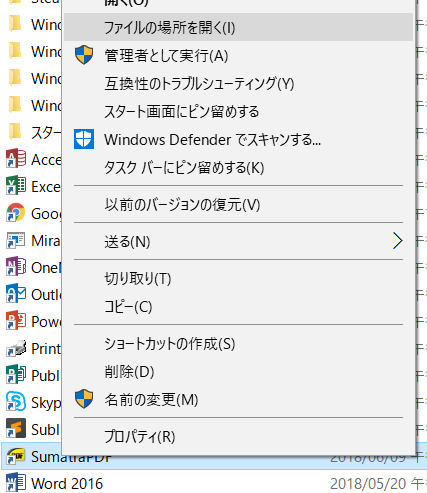Click the Goo shortcut name
This screenshot has height=493, width=427.
[46, 214]
